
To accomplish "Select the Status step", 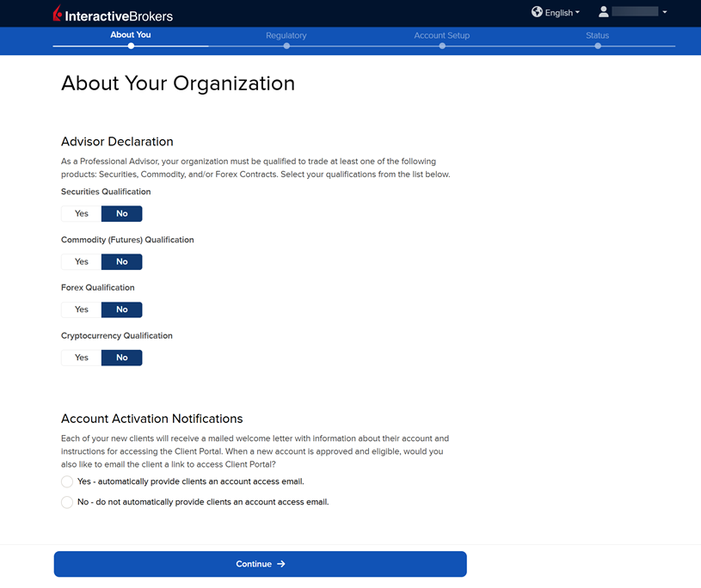I will pos(598,36).
